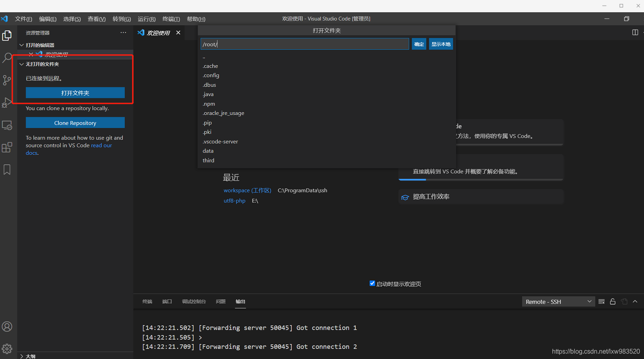The image size is (644, 359).
Task: Click the 显示本地 button
Action: pyautogui.click(x=441, y=44)
